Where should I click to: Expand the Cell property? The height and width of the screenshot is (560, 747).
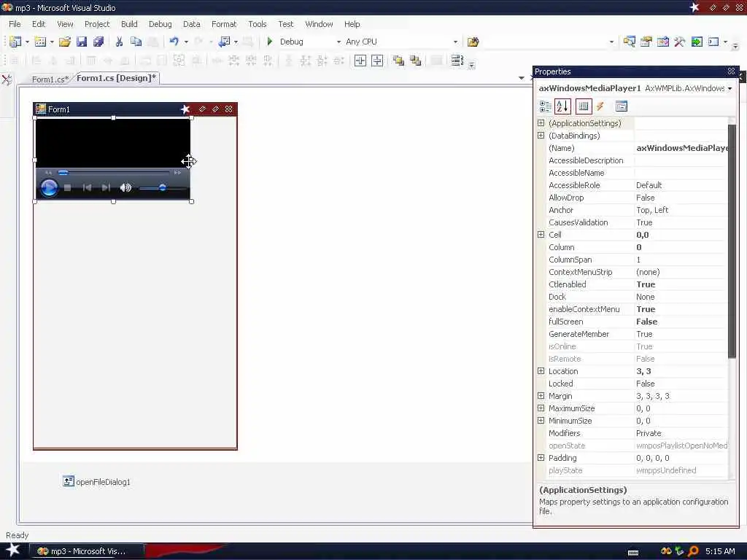point(541,234)
